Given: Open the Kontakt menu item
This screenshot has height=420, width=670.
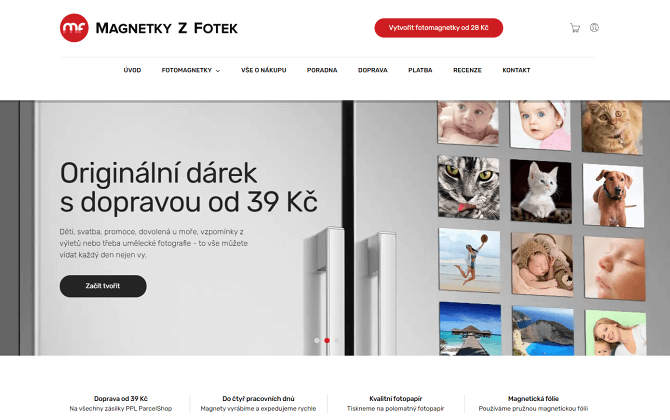Looking at the screenshot, I should pos(516,70).
